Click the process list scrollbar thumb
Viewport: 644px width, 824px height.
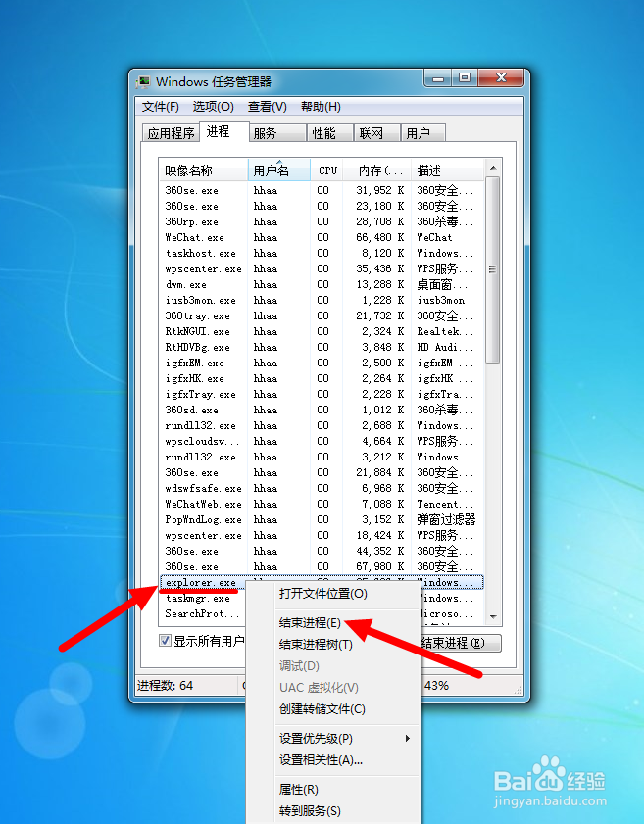coord(493,269)
